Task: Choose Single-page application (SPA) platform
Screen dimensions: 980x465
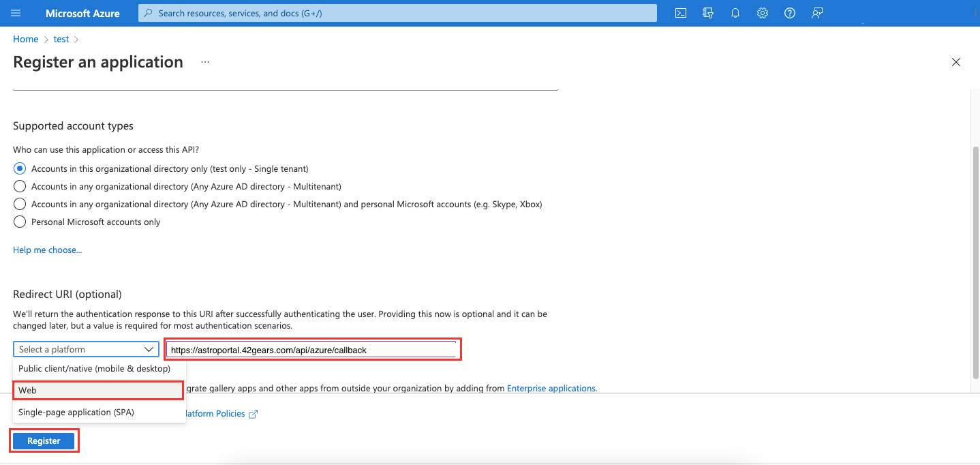Action: pyautogui.click(x=99, y=412)
